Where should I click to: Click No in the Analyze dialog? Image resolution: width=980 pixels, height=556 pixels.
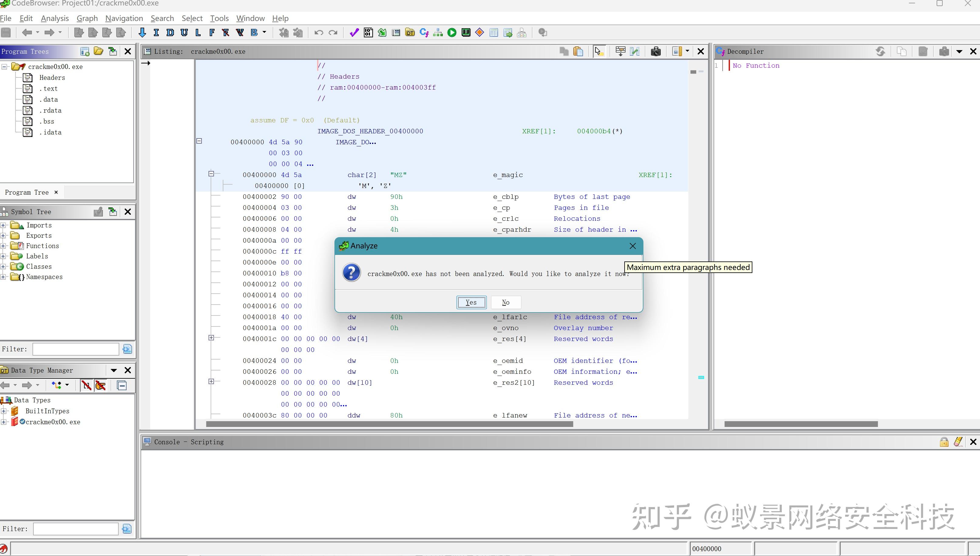(506, 302)
